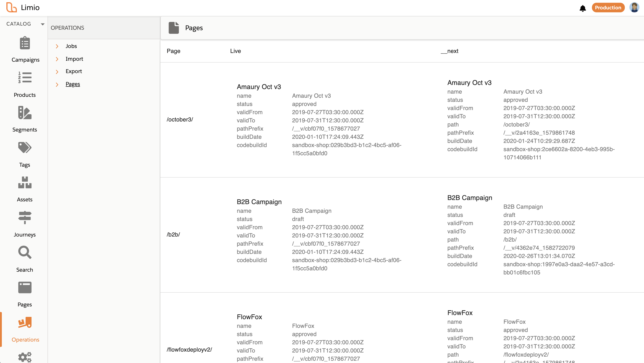Click buildDate 2020-01-24T10:29:29.687Z value

tap(539, 141)
